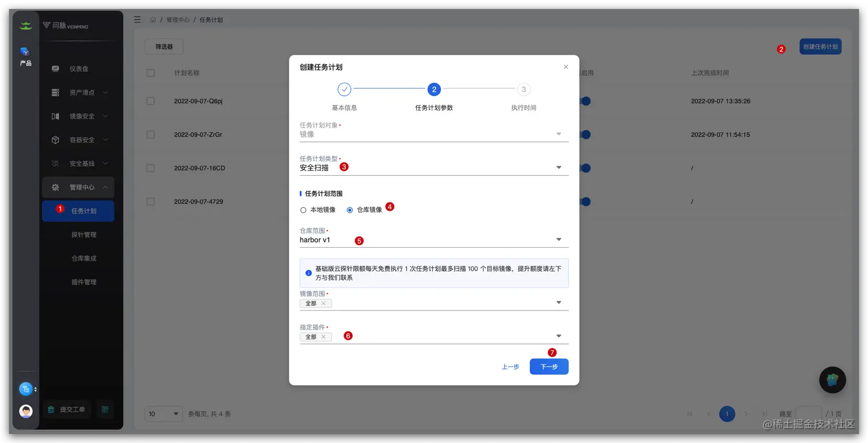
Task: Open the 镜像范围 dropdown arrow
Action: 559,303
